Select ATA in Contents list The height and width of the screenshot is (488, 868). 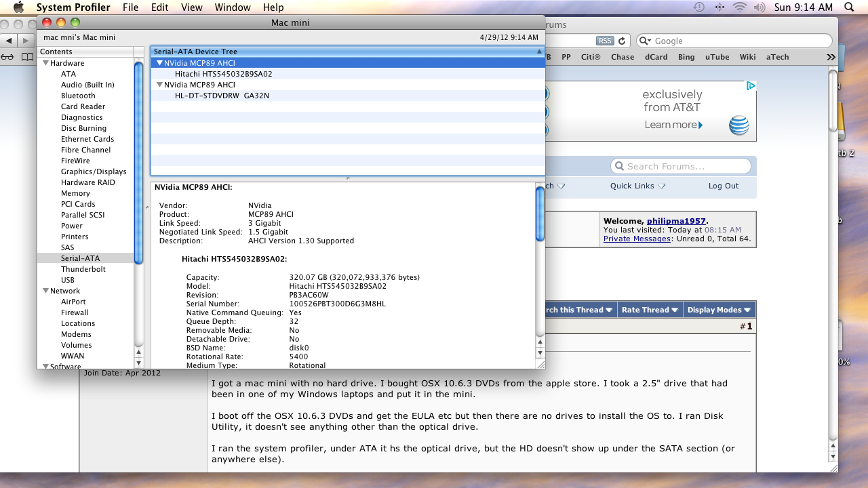(68, 74)
